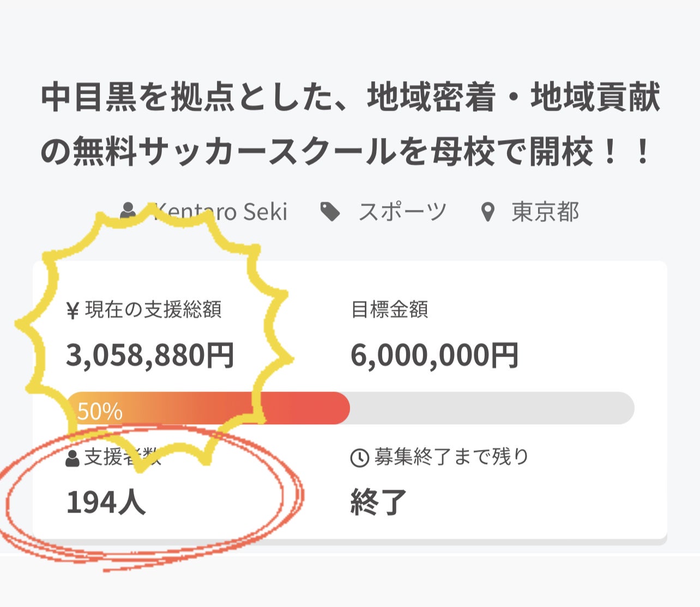Click the 募集終了まで残り label text
The width and height of the screenshot is (700, 607).
451,456
